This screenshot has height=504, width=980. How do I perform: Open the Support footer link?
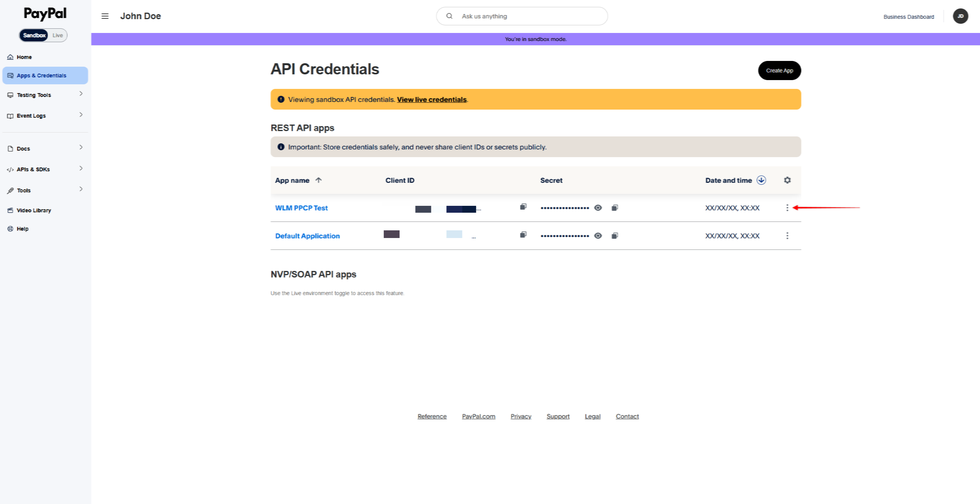[558, 416]
